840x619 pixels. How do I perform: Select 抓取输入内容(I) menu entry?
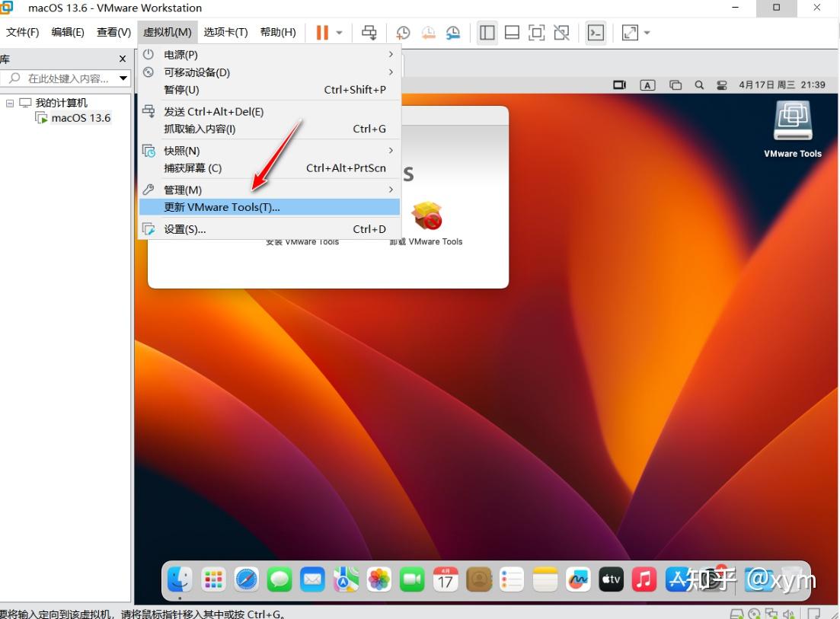pyautogui.click(x=270, y=129)
